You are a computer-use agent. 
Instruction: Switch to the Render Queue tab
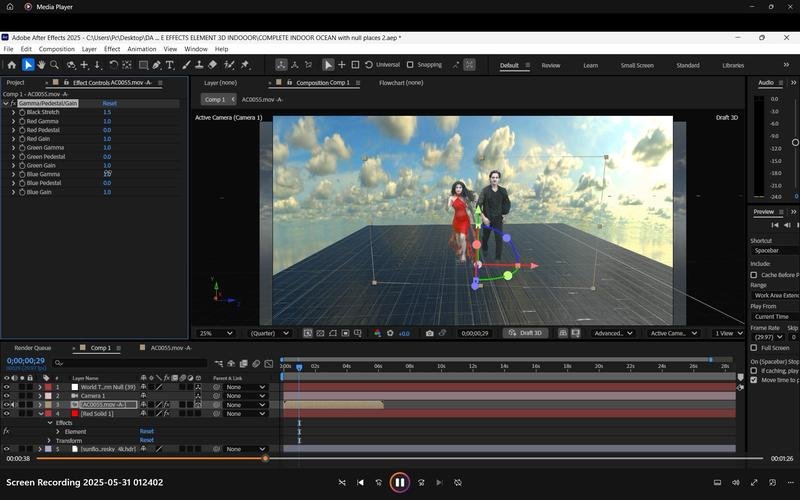point(33,348)
